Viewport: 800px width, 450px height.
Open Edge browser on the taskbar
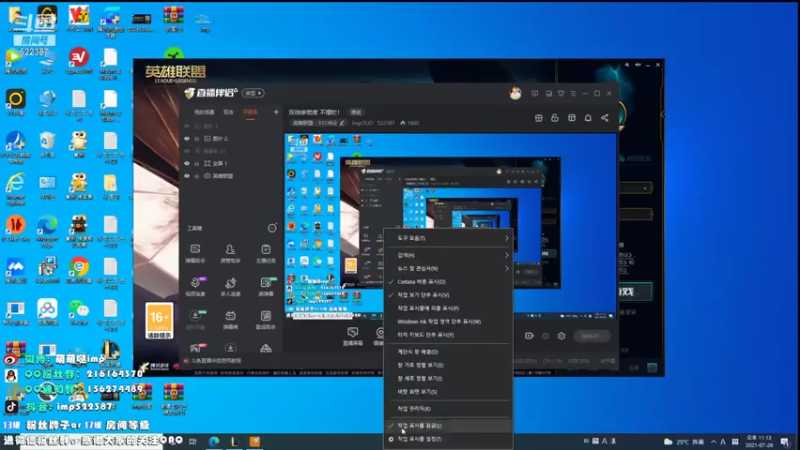(214, 441)
